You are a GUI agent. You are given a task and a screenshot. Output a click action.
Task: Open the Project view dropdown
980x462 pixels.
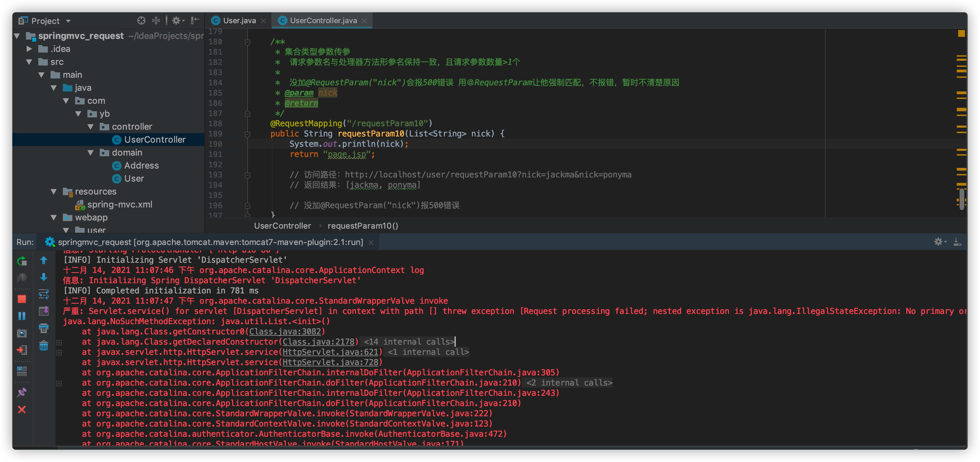click(69, 21)
